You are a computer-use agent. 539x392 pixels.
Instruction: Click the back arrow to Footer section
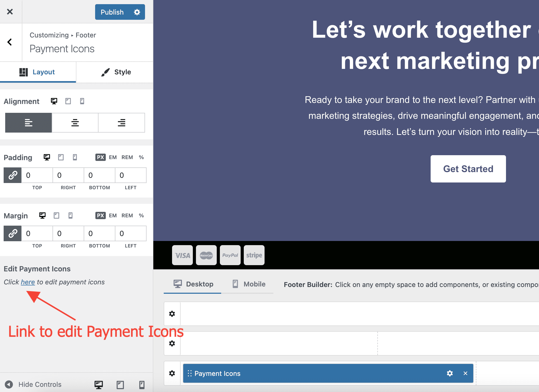tap(10, 42)
